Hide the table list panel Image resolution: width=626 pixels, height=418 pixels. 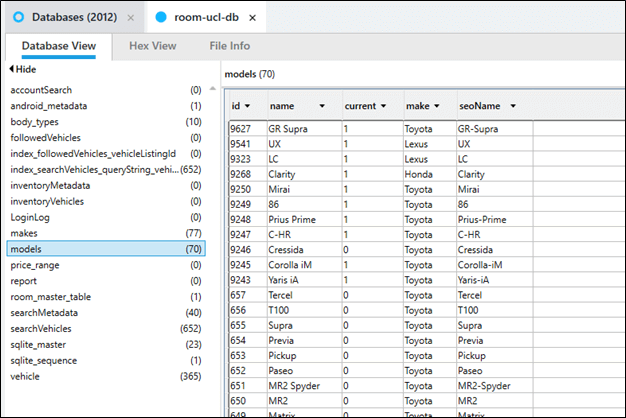[22, 69]
